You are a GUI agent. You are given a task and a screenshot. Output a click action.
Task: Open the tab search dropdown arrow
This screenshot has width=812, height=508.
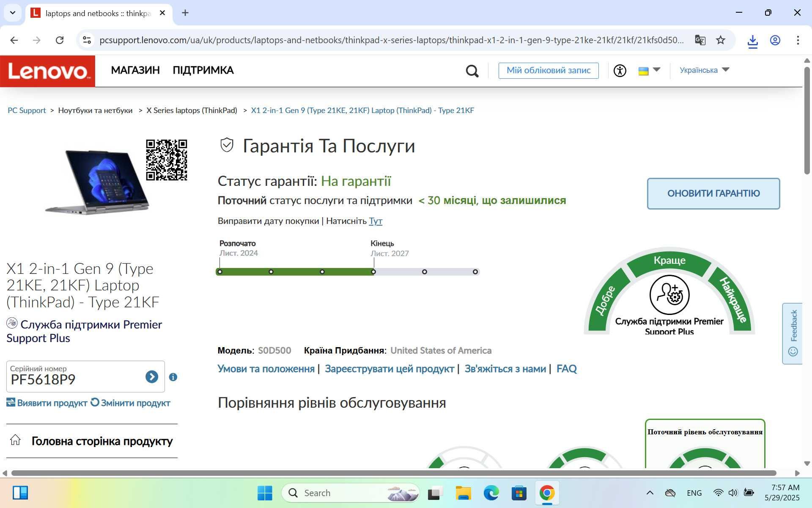click(x=13, y=13)
